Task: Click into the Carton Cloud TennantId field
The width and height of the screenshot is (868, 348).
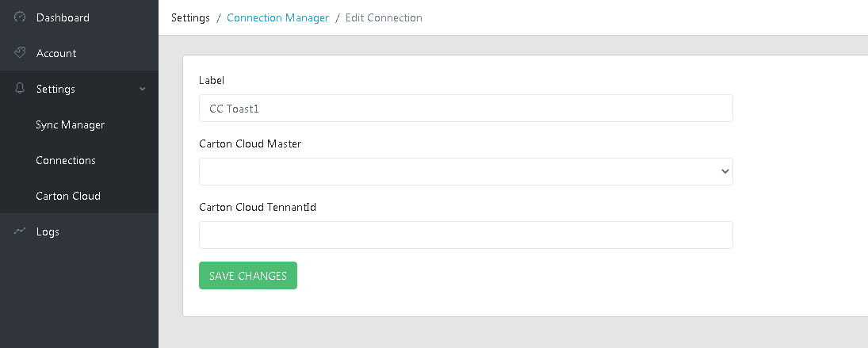Action: (x=465, y=235)
